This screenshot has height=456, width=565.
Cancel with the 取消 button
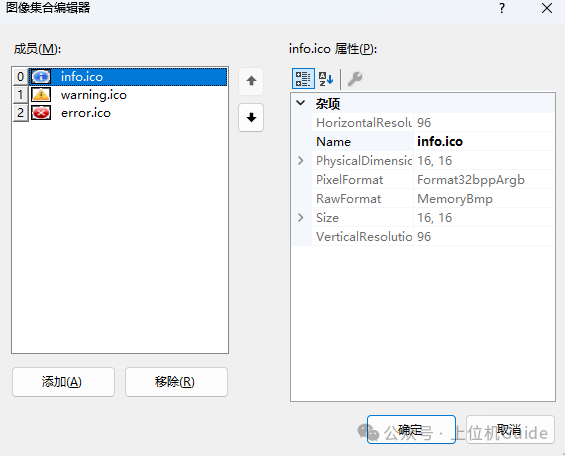coord(510,430)
